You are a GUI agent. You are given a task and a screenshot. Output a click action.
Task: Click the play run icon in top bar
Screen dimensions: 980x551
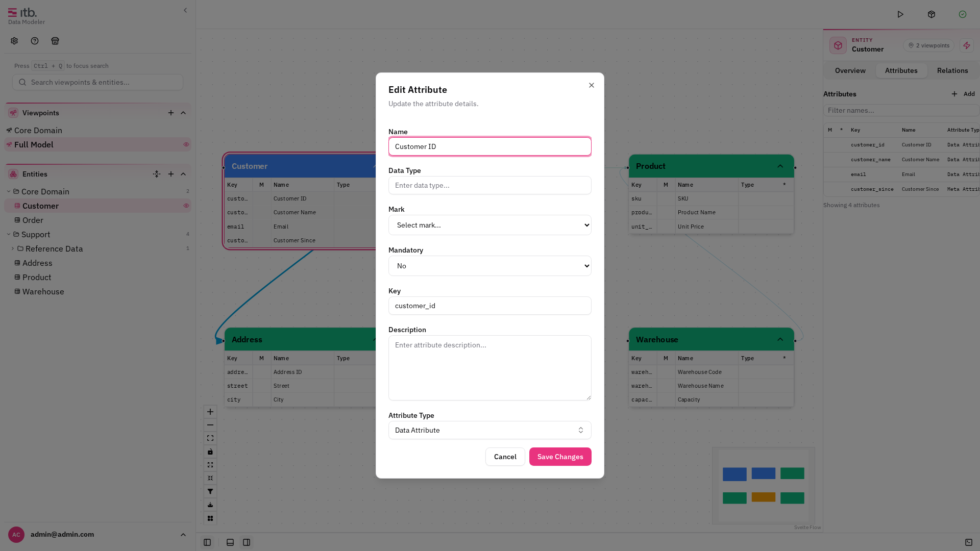pyautogui.click(x=900, y=14)
